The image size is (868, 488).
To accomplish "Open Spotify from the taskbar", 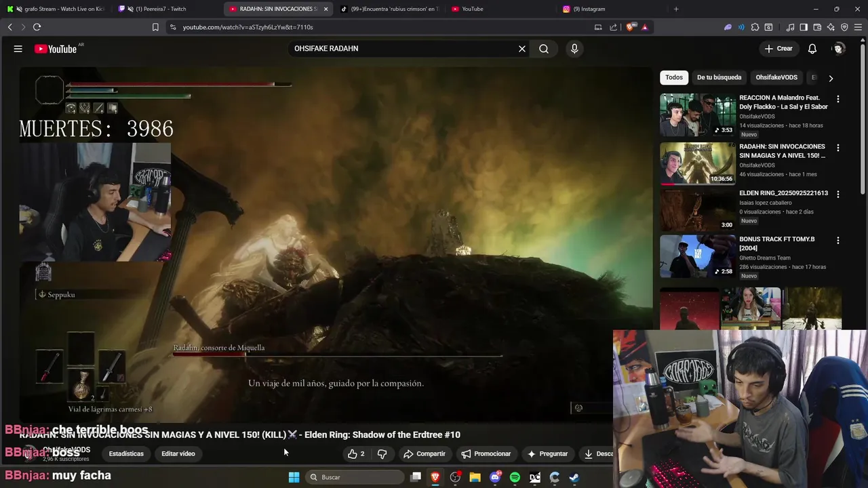I will coord(515,477).
